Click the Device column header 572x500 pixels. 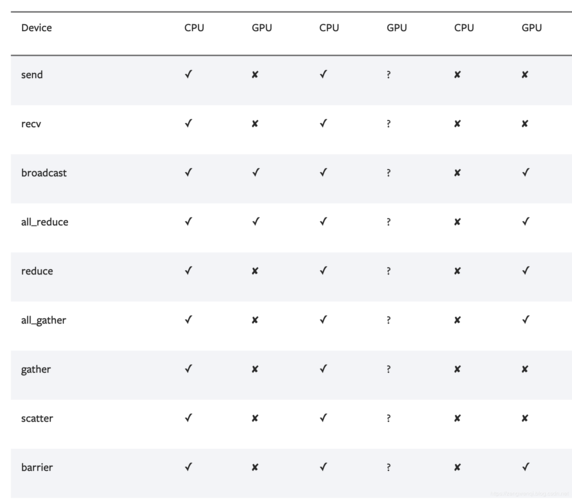(x=36, y=28)
